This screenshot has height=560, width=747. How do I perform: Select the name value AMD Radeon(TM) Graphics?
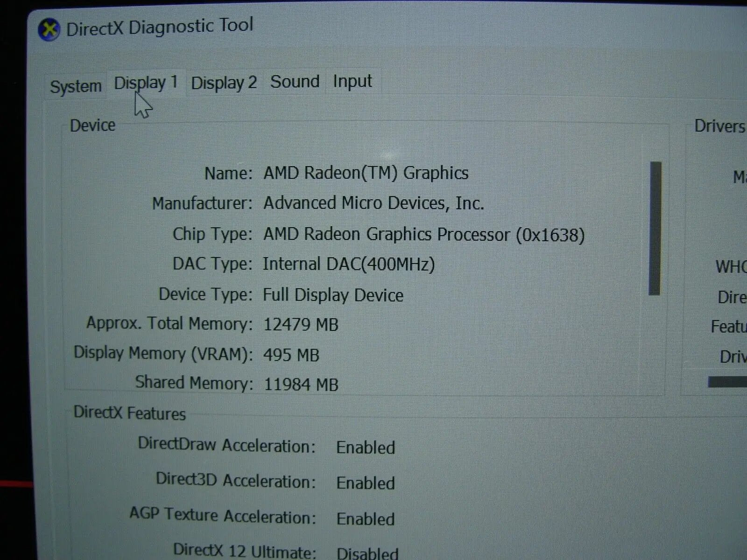(x=366, y=173)
